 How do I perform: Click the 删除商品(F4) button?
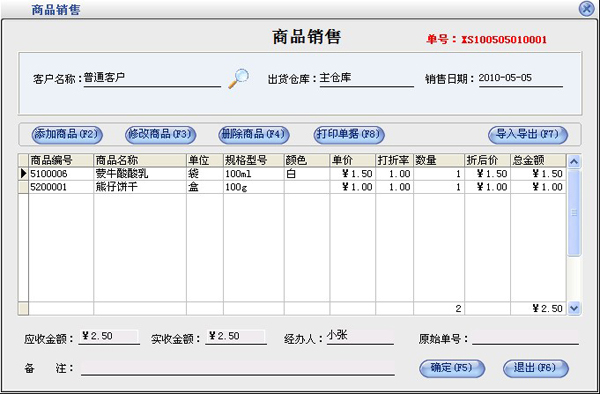254,135
